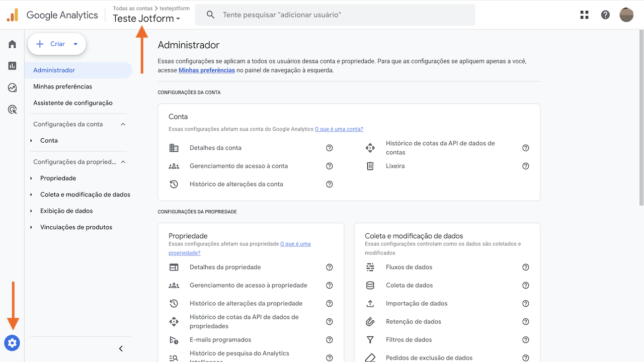Image resolution: width=644 pixels, height=362 pixels.
Task: Click the Administrador gear icon at bottom left
Action: (x=12, y=343)
